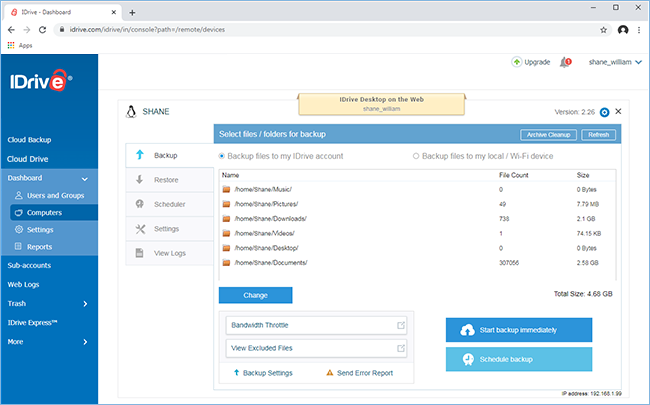Click the File Count column header
This screenshot has height=405, width=650.
coord(514,175)
